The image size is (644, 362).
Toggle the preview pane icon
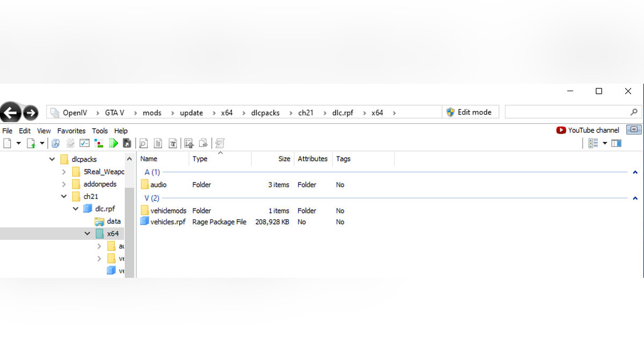click(x=616, y=143)
